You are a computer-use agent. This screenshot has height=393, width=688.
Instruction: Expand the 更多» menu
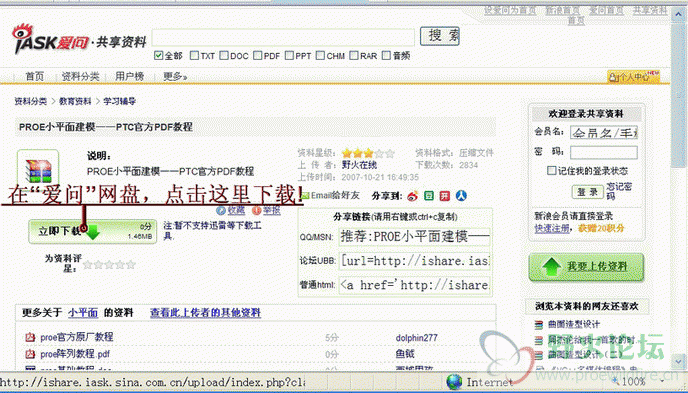click(x=175, y=77)
